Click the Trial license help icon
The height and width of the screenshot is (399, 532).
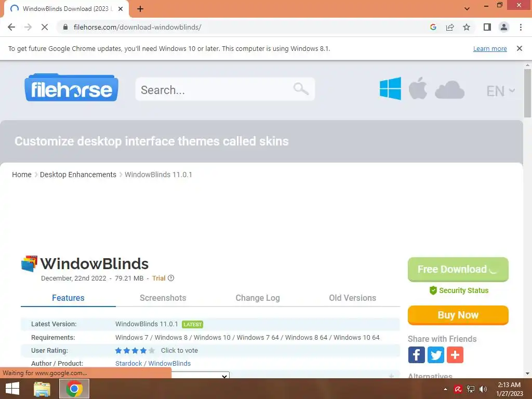(171, 278)
